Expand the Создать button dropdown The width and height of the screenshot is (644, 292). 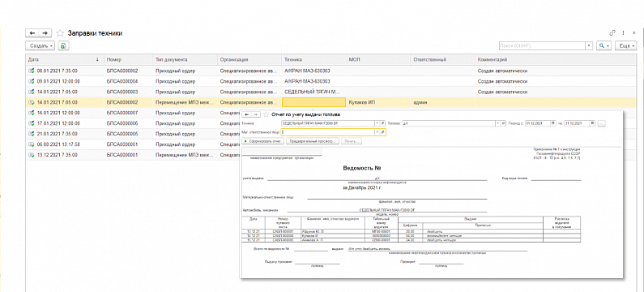[x=51, y=46]
